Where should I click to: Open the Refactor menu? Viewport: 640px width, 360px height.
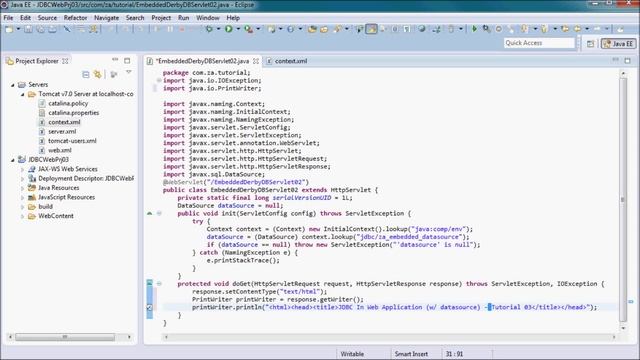(x=76, y=18)
